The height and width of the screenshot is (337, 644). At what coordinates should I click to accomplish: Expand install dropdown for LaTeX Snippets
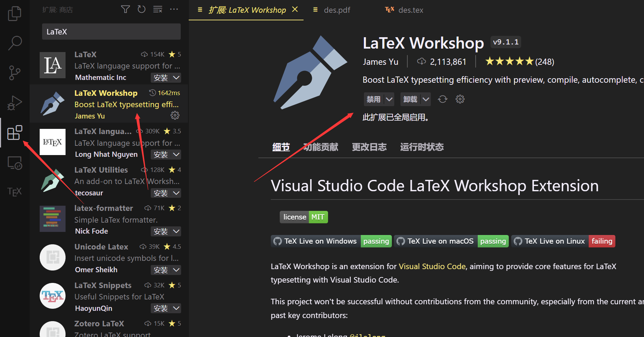(176, 308)
